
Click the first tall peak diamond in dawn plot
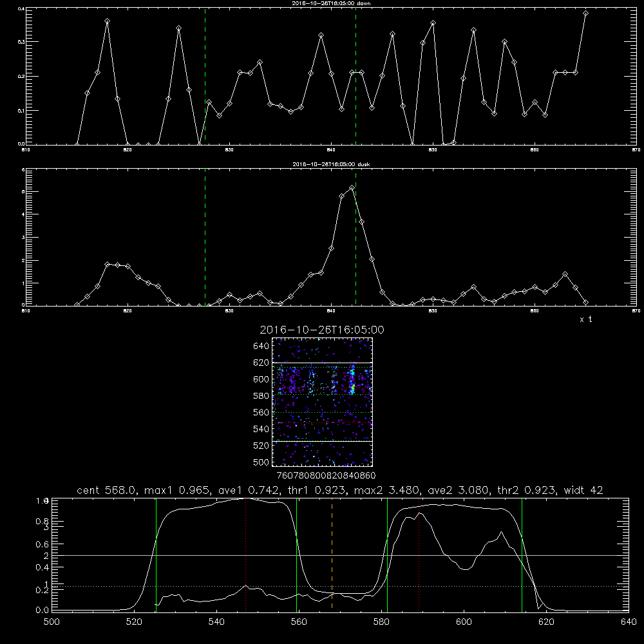coord(107,21)
